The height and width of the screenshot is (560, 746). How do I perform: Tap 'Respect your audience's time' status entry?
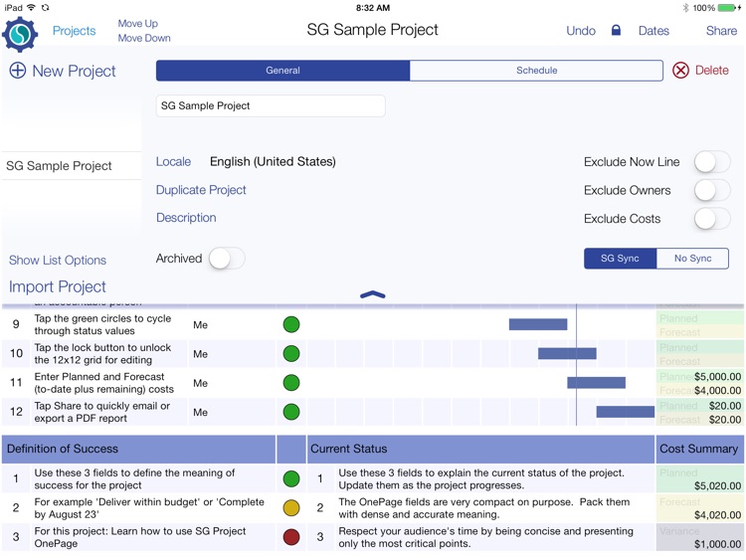click(x=485, y=537)
